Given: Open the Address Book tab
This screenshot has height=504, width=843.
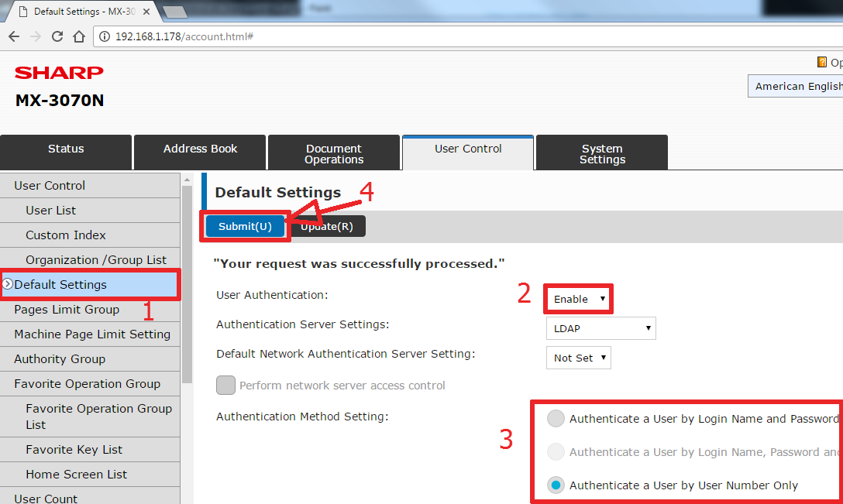Looking at the screenshot, I should coord(200,149).
